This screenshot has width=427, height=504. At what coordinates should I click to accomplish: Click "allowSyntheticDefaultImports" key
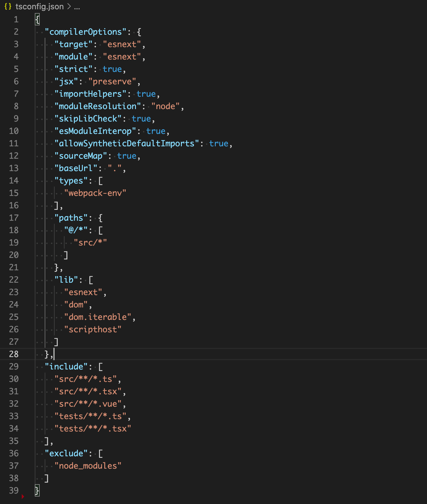127,144
